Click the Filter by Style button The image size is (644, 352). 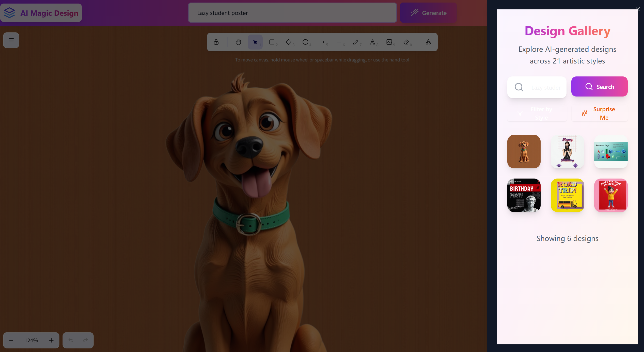coord(537,113)
